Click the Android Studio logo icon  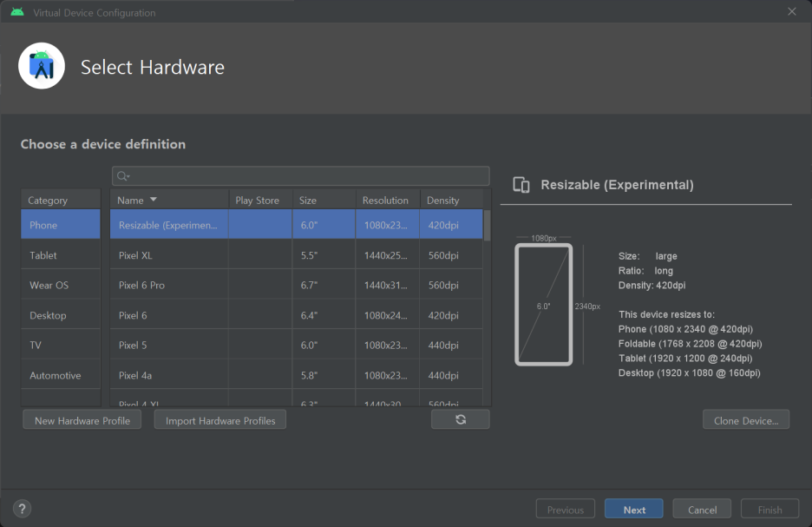click(x=42, y=66)
